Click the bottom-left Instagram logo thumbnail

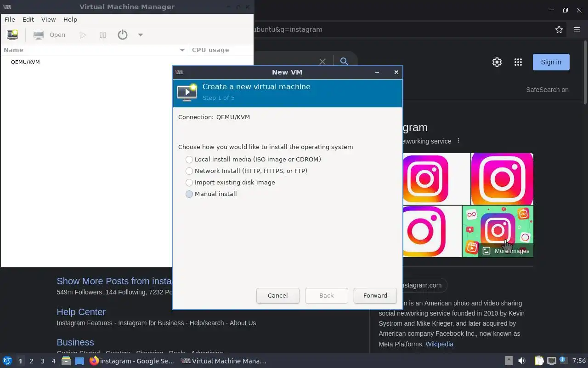click(x=424, y=231)
